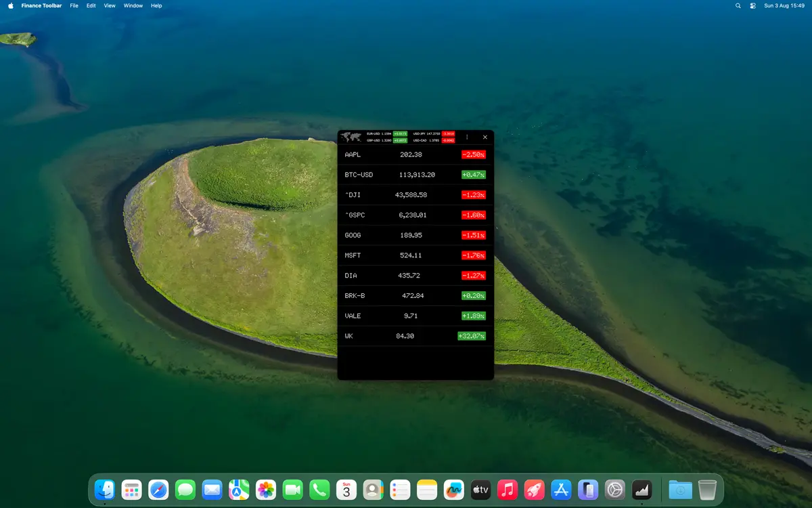Click the WK price 84.30
The image size is (812, 508).
click(x=405, y=336)
